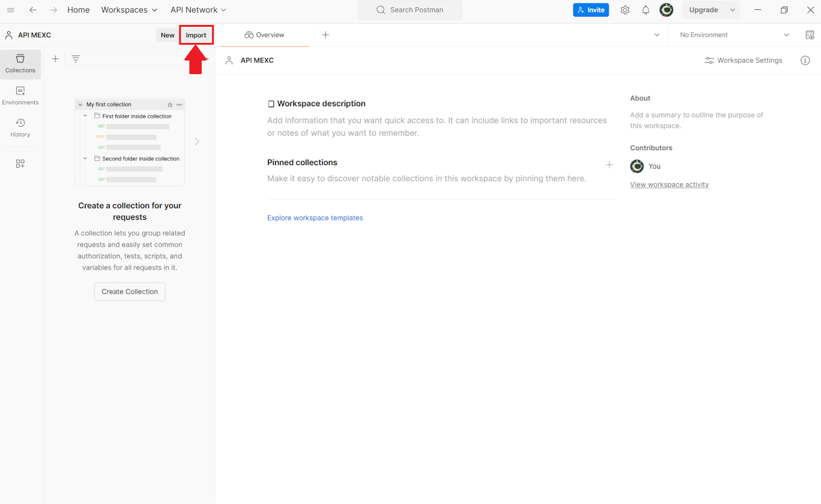Select the Overview tab
Image resolution: width=821 pixels, height=504 pixels.
tap(265, 35)
